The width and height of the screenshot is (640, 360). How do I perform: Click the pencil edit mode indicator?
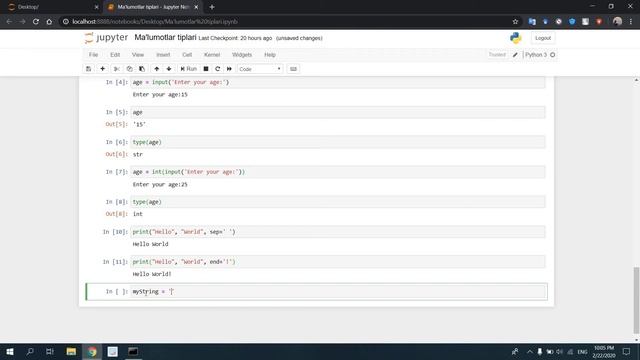click(515, 55)
